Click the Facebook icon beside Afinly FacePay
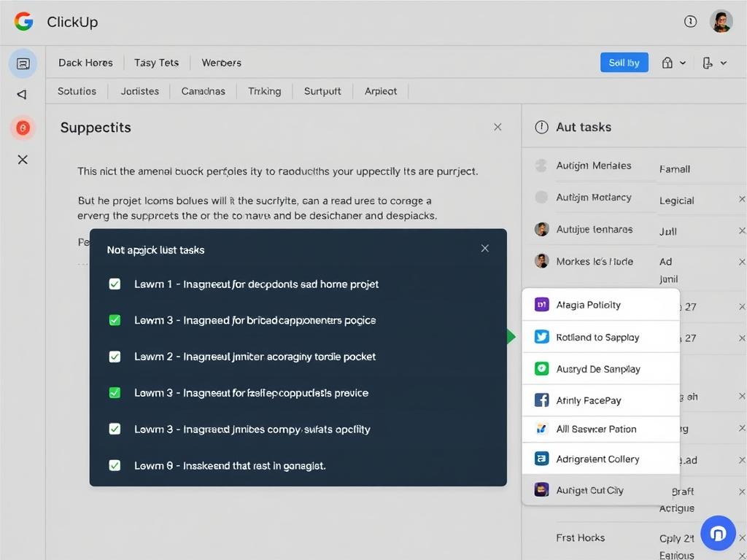 541,400
